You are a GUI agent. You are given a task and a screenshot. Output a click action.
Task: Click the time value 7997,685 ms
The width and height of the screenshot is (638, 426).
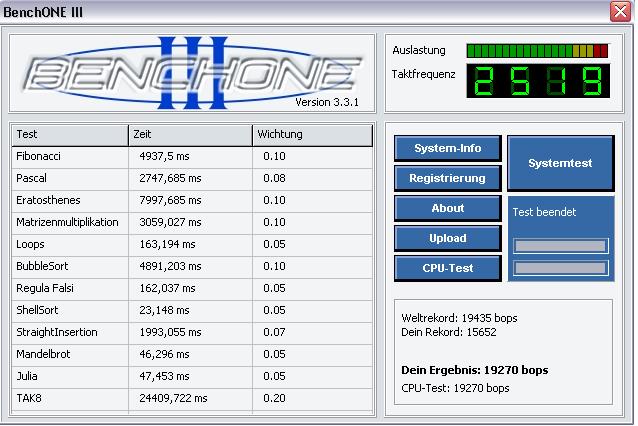click(x=170, y=201)
